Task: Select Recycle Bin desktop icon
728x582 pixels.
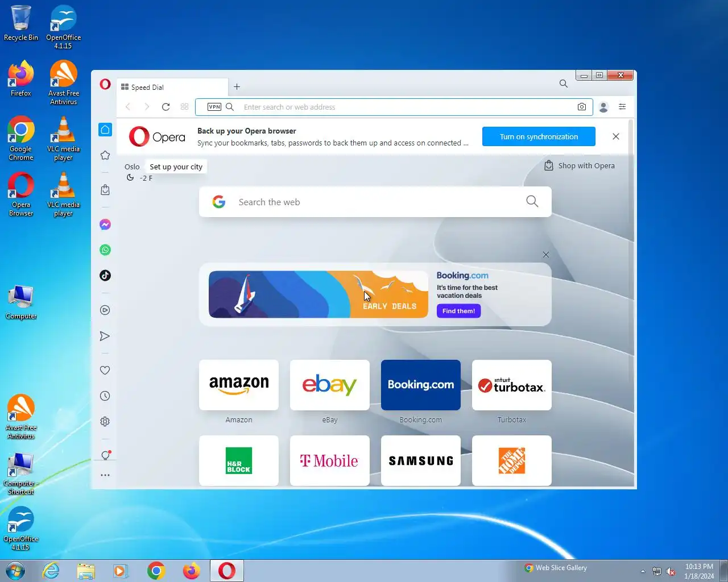Action: point(21,23)
